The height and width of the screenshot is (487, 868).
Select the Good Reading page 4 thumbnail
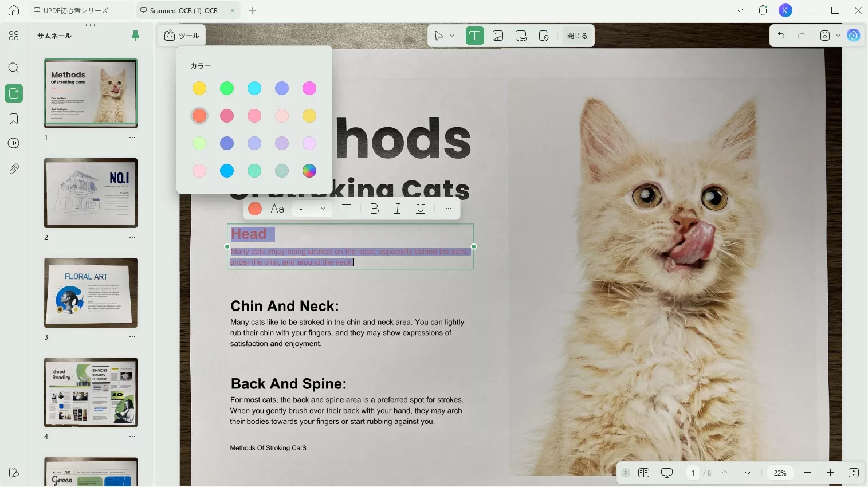pos(91,392)
